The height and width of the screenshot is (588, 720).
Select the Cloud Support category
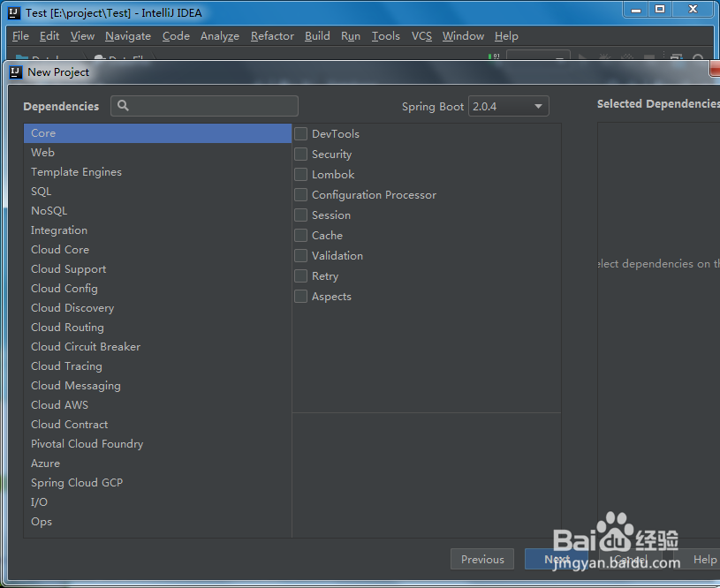pos(157,269)
